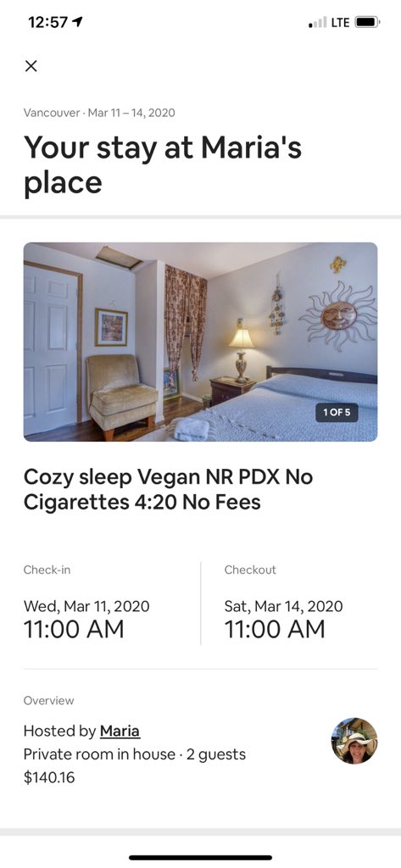
Task: Tap the $140.16 total price
Action: [x=48, y=777]
